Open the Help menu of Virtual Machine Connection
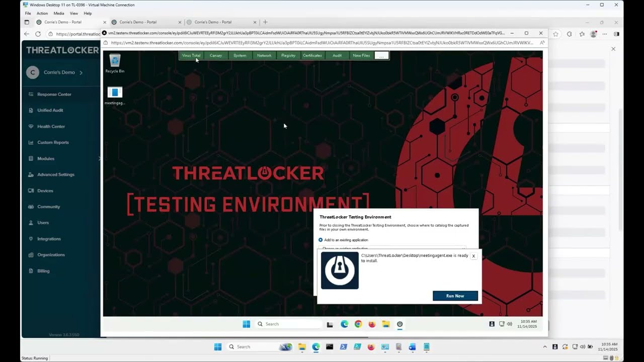 coord(88,14)
